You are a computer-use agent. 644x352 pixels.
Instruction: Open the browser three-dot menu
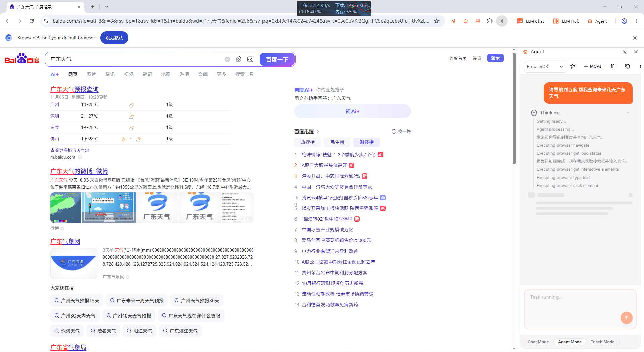coord(636,21)
